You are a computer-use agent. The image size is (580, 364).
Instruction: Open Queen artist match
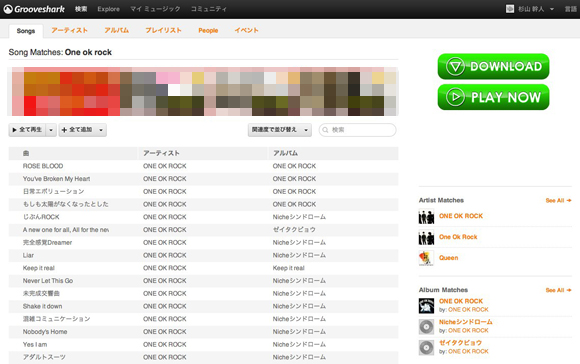[448, 258]
